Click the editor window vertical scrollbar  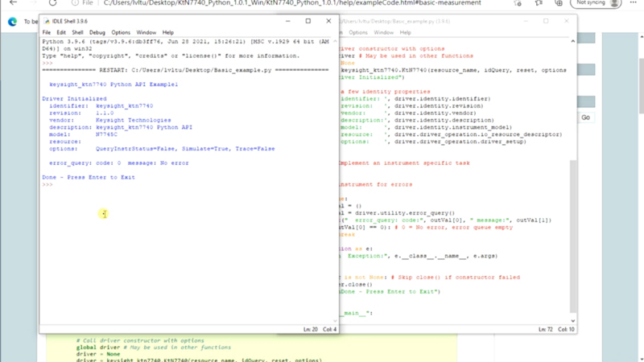pyautogui.click(x=573, y=185)
